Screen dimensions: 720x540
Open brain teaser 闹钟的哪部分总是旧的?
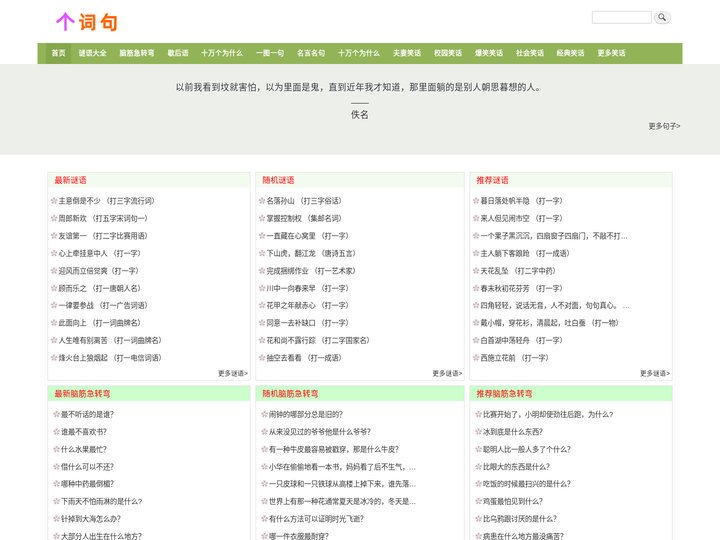coord(306,415)
